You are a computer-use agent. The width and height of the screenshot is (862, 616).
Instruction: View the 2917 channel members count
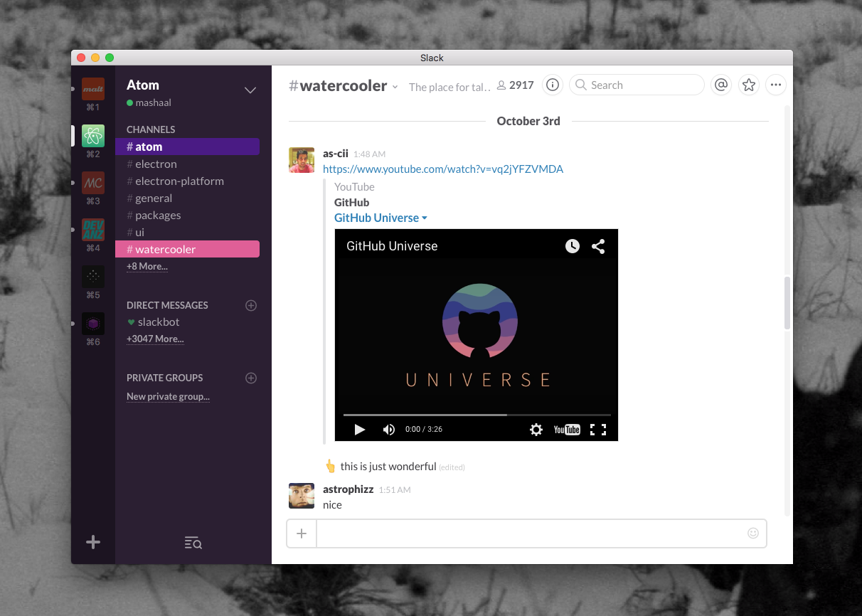coord(516,85)
